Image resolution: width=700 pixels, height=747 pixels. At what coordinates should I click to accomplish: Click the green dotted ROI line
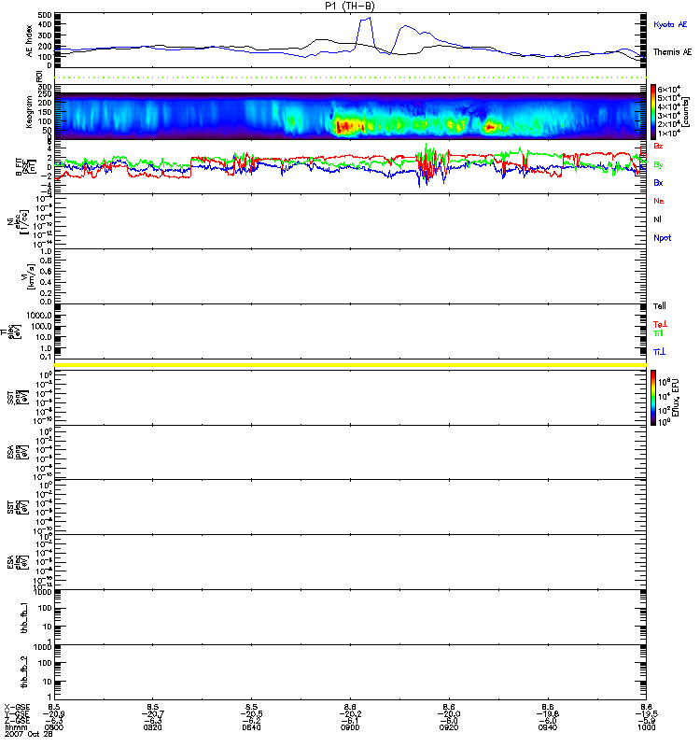350,78
